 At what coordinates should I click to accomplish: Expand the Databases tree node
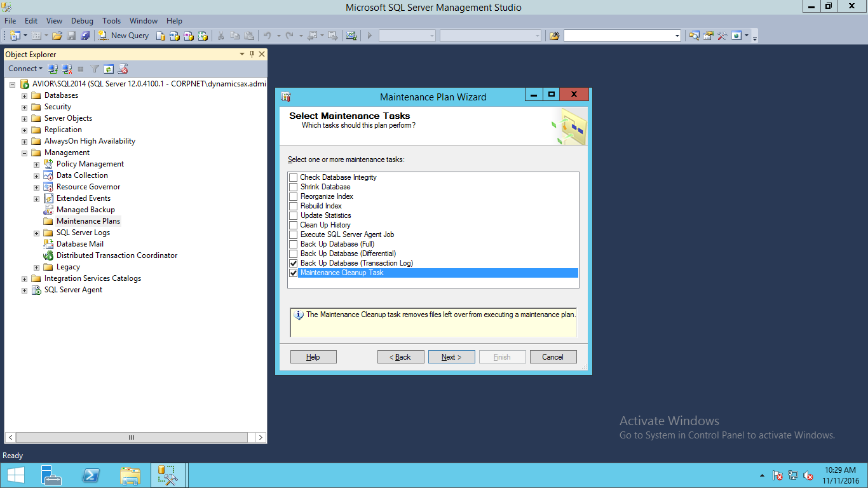[25, 95]
